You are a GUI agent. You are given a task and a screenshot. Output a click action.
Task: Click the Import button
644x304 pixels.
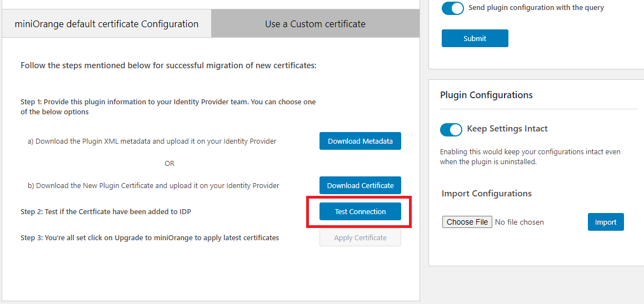606,222
